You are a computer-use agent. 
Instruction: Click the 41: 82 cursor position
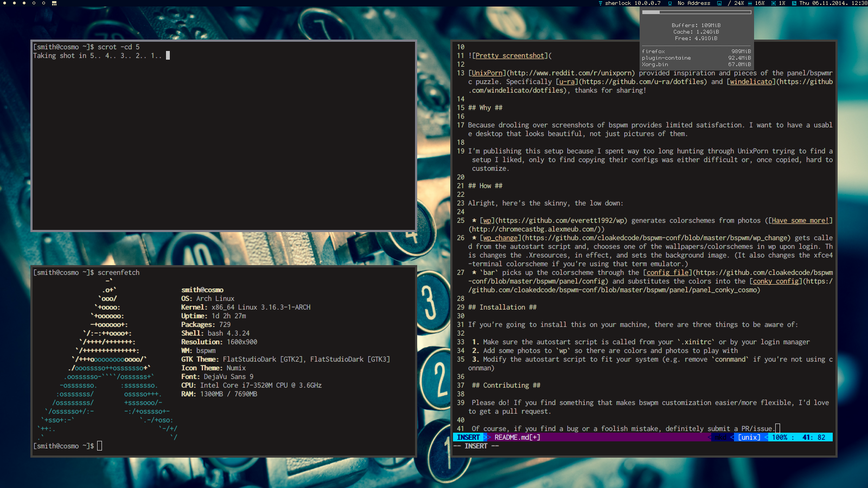[814, 438]
